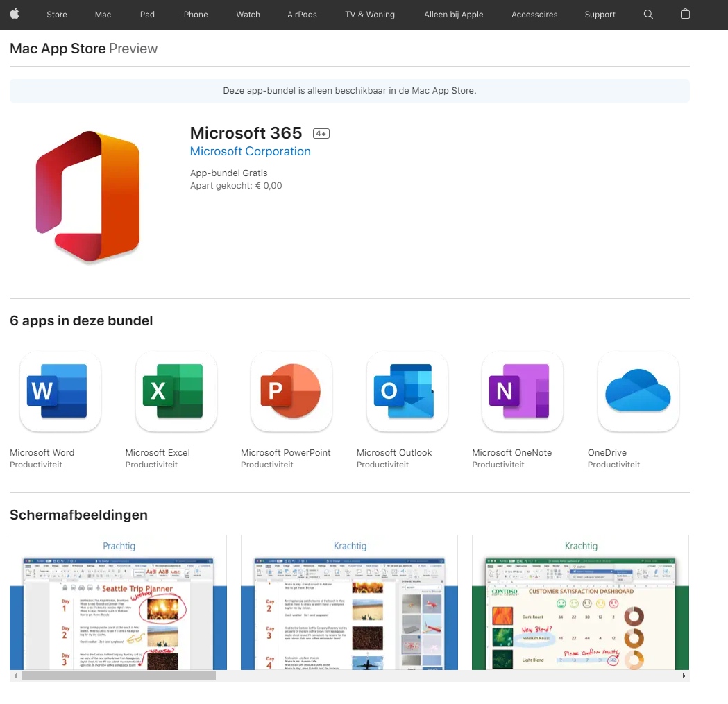Viewport: 728px width, 704px height.
Task: Click the 'Apart gekocht: € 0,00' text
Action: point(236,186)
